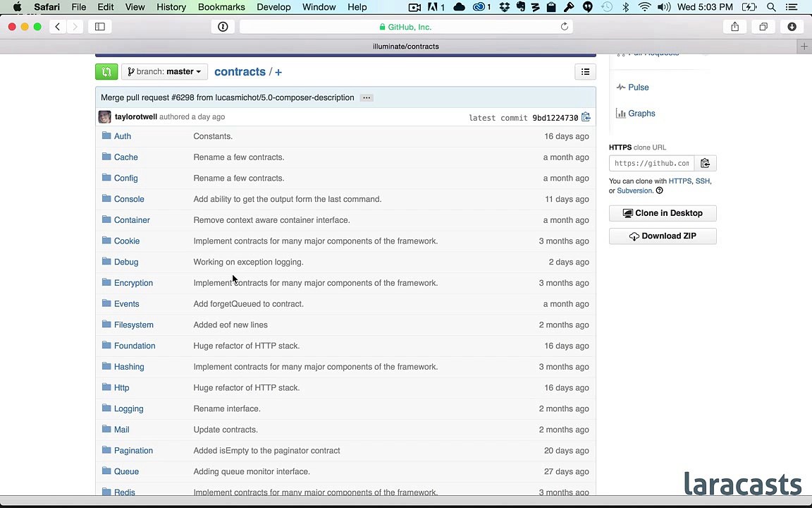This screenshot has width=812, height=508.
Task: Click the Safari share icon
Action: click(735, 27)
